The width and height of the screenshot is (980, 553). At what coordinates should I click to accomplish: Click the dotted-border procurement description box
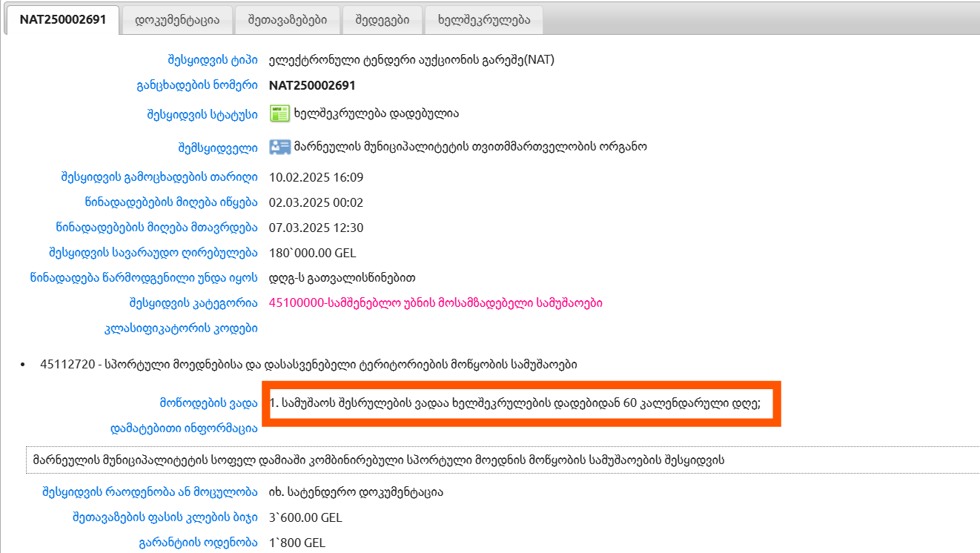(503, 460)
